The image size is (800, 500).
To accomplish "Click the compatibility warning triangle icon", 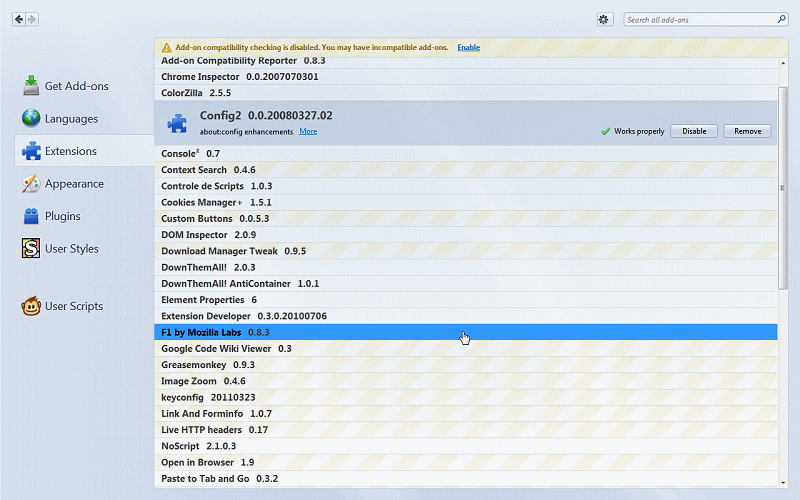I will [x=166, y=47].
